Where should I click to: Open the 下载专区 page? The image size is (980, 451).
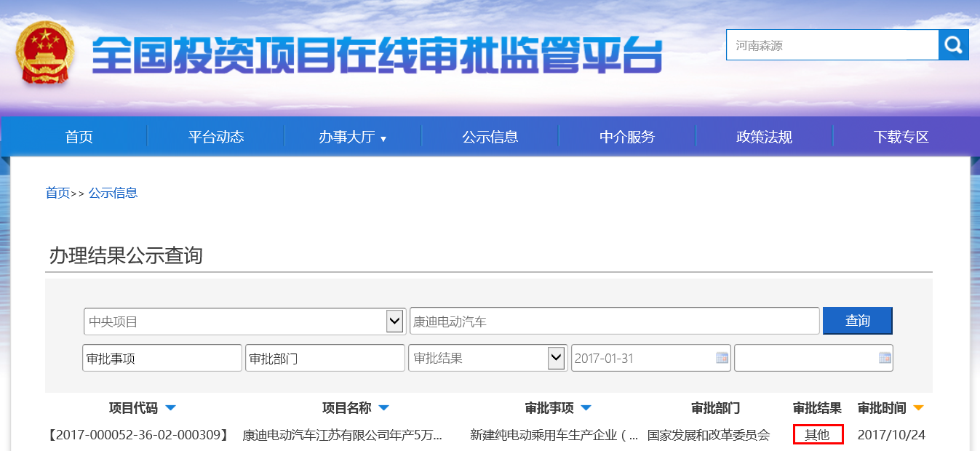[x=901, y=136]
